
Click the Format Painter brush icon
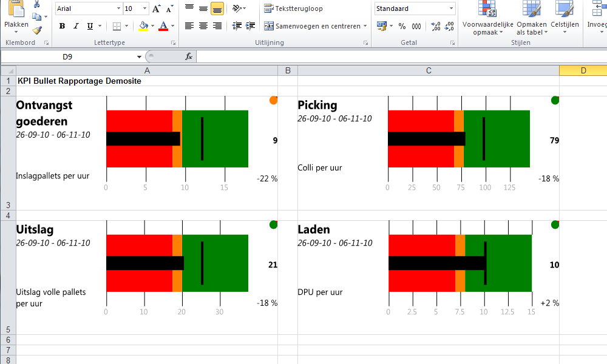pos(38,30)
